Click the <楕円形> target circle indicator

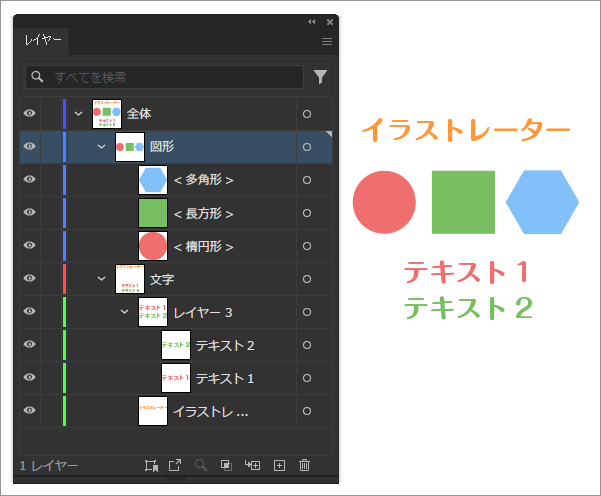point(307,246)
